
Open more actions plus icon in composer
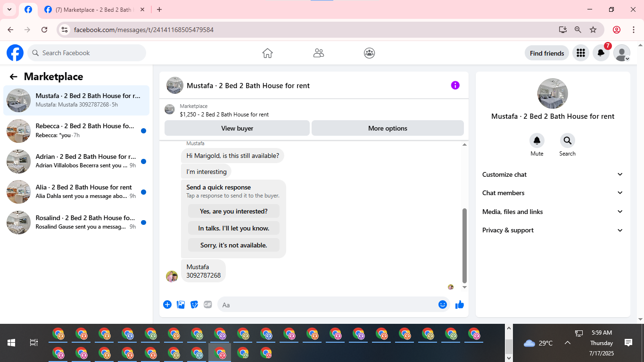(167, 304)
